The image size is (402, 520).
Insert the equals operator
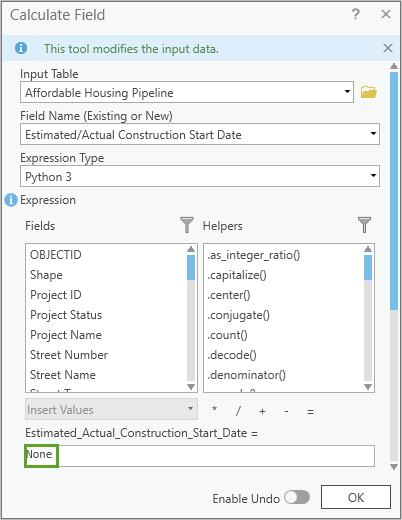point(310,412)
